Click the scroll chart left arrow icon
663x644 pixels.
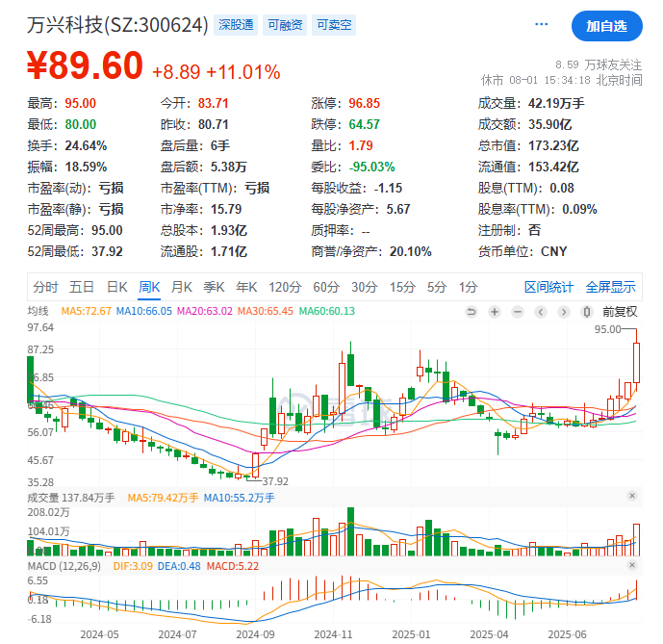click(x=541, y=312)
